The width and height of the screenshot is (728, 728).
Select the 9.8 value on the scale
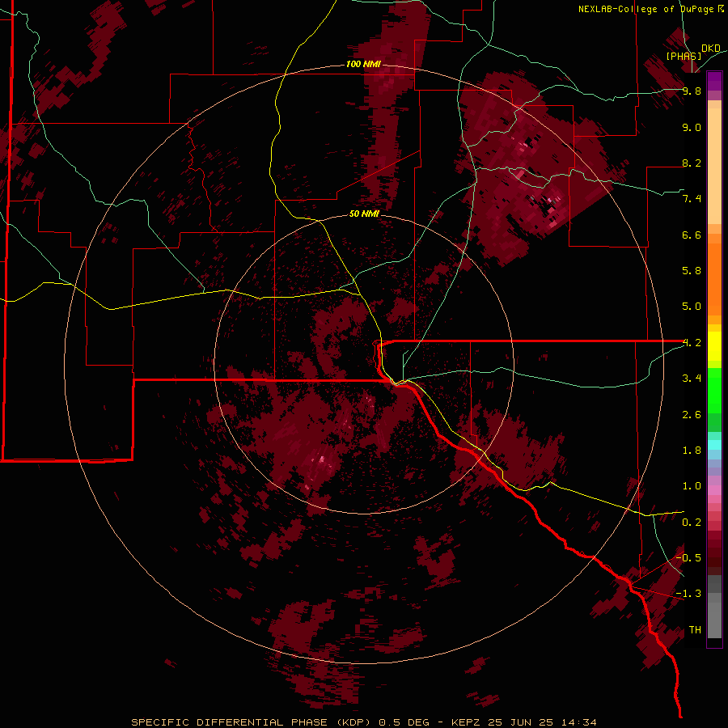point(692,91)
